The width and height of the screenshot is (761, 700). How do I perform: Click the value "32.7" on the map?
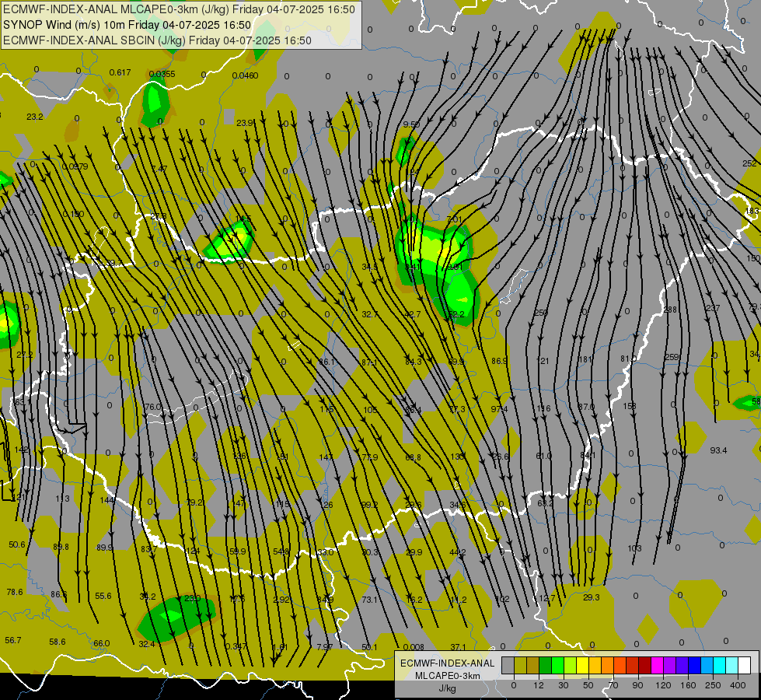370,314
